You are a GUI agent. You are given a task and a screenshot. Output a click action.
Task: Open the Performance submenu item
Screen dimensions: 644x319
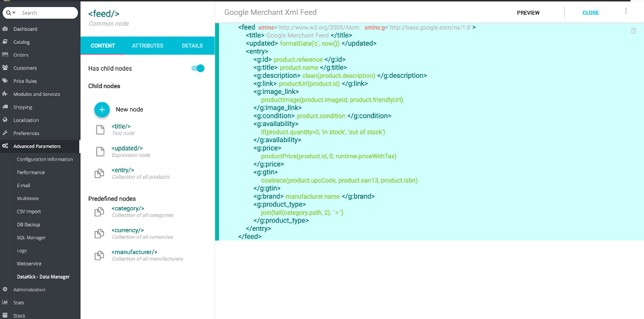(31, 172)
